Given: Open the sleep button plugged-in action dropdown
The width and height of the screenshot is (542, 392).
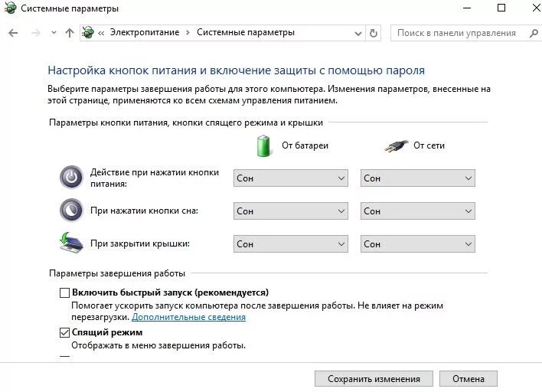Looking at the screenshot, I should [417, 211].
